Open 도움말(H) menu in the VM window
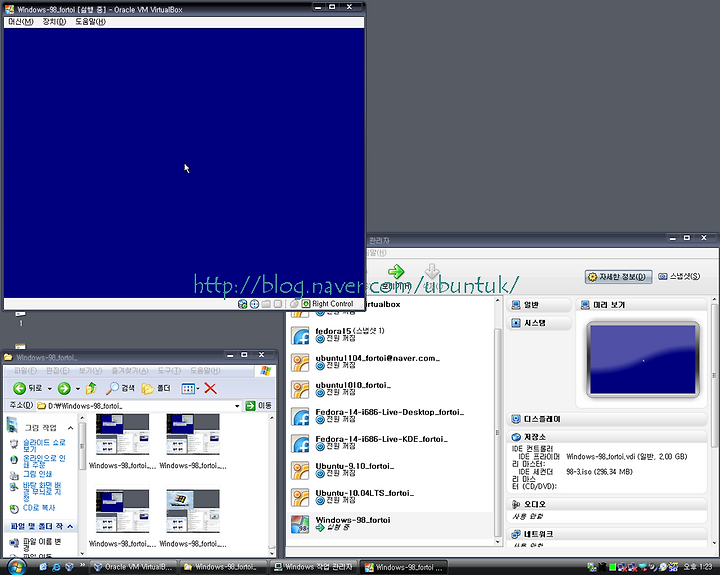Screen dimensions: 720x575 coord(90,22)
